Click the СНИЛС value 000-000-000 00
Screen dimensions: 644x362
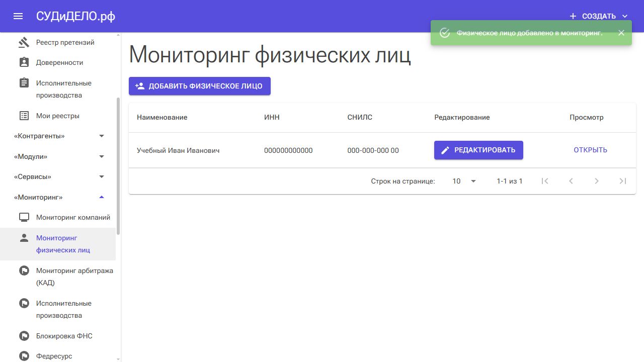(373, 150)
